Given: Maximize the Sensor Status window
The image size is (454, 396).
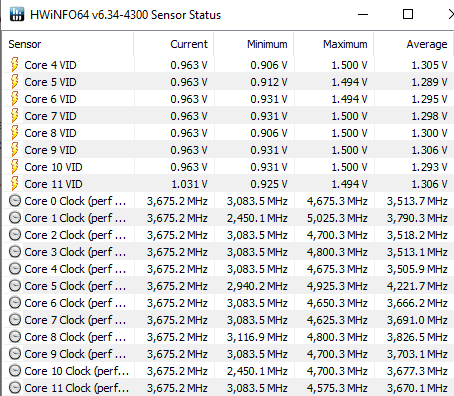Looking at the screenshot, I should tap(408, 14).
